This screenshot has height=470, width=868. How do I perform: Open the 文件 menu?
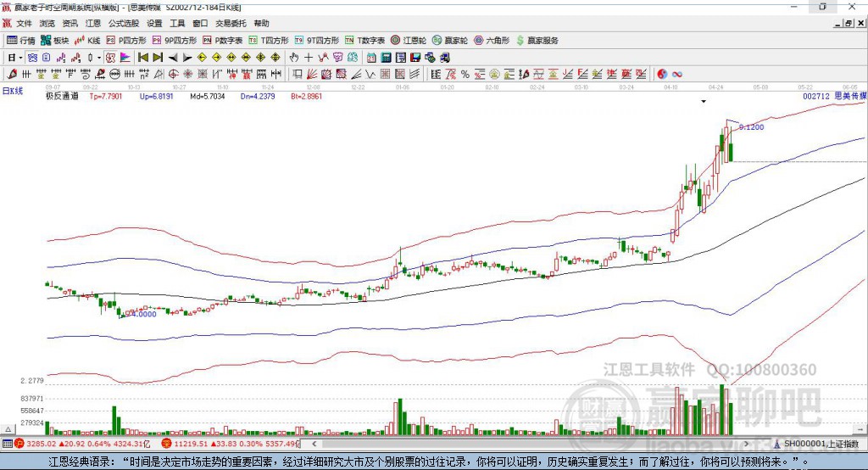click(24, 23)
